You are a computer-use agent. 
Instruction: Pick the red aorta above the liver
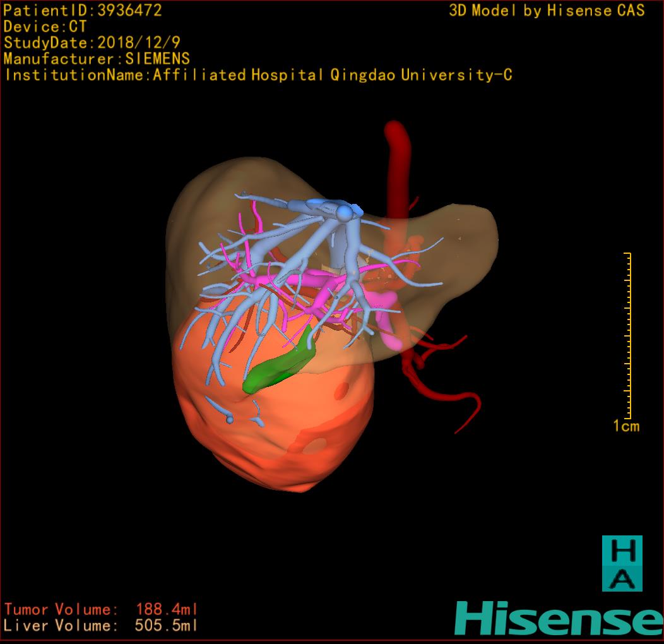click(398, 158)
